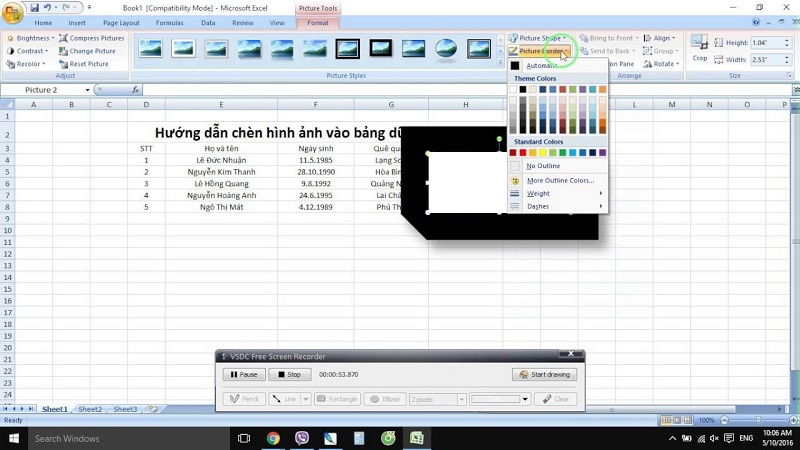Screen dimensions: 800x450
Task: Stop the VSDC screen recording
Action: tap(290, 374)
